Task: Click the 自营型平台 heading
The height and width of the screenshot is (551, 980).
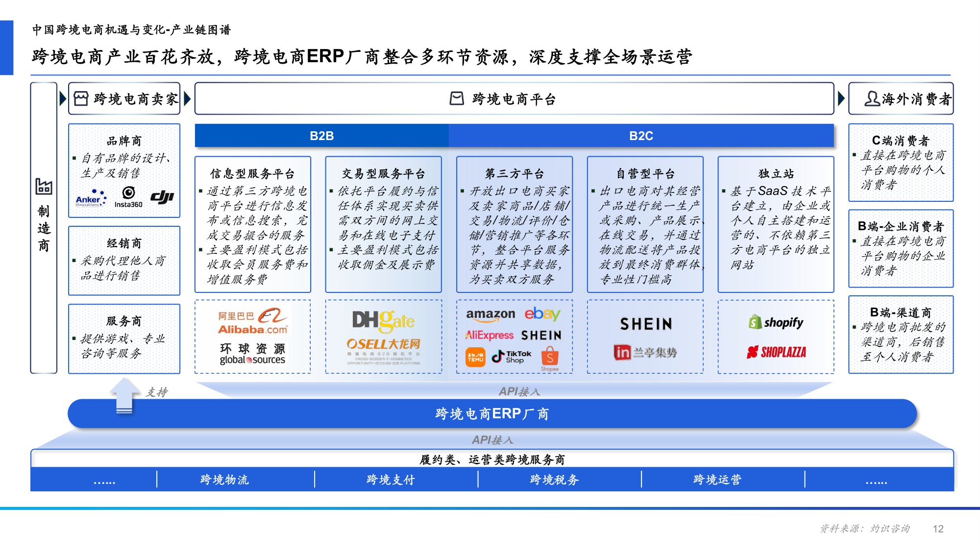Action: click(x=645, y=174)
